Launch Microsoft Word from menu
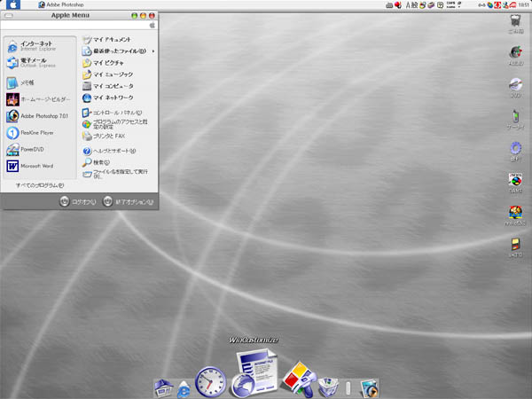Image resolution: width=532 pixels, height=399 pixels. click(30, 166)
